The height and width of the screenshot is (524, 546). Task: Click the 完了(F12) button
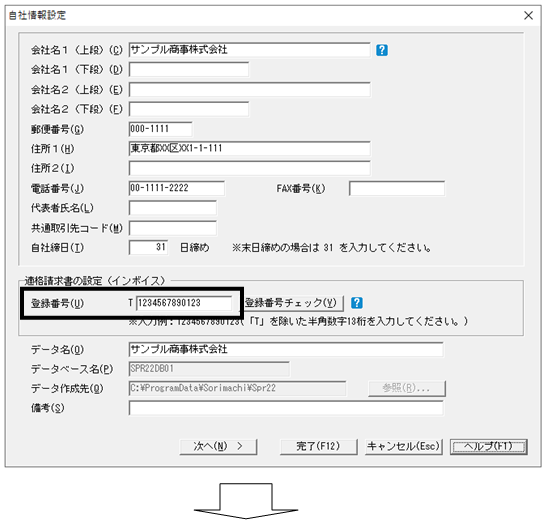tap(319, 446)
